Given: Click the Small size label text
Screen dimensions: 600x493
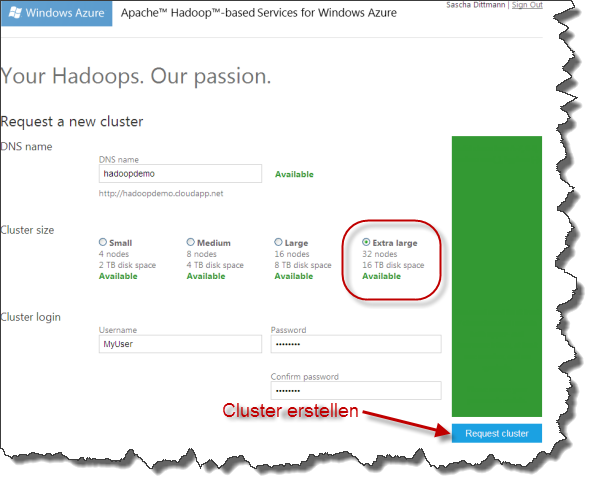Looking at the screenshot, I should click(x=121, y=243).
